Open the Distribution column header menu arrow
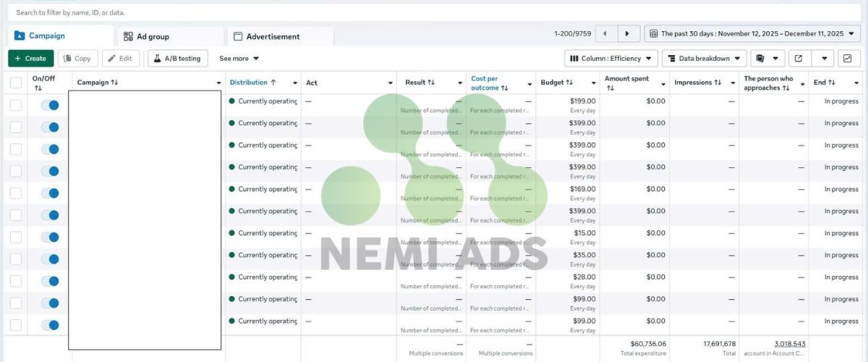 point(294,83)
